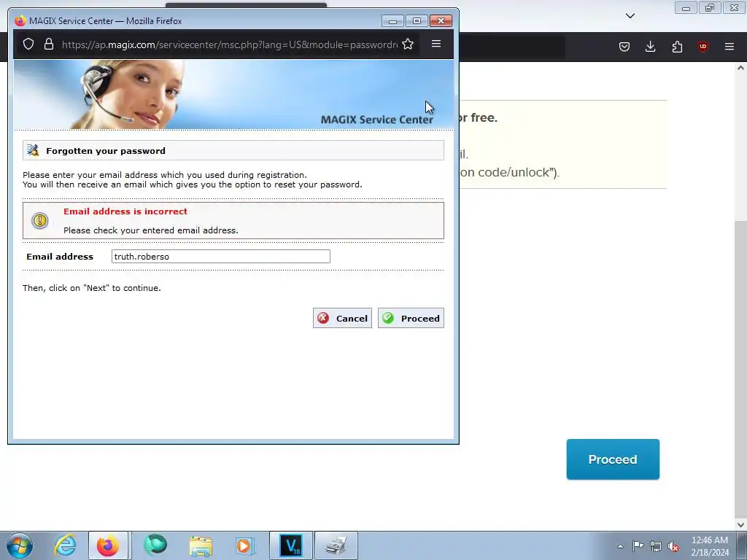Click the yellow warning exclamation icon

[x=40, y=220]
